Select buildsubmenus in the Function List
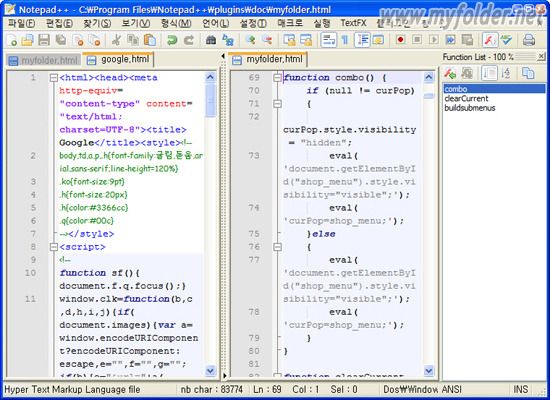Viewport: 550px width, 400px height. pyautogui.click(x=470, y=108)
